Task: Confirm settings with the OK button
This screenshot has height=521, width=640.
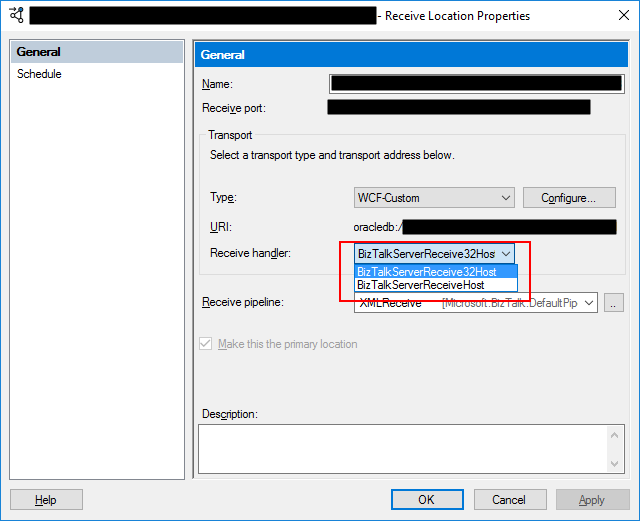Action: [x=426, y=500]
